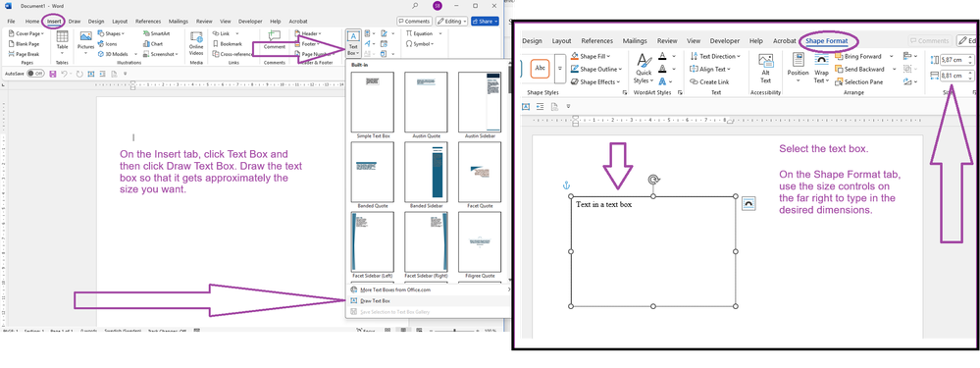The width and height of the screenshot is (980, 368).
Task: Click the Icons button in Illustrations
Action: [108, 44]
